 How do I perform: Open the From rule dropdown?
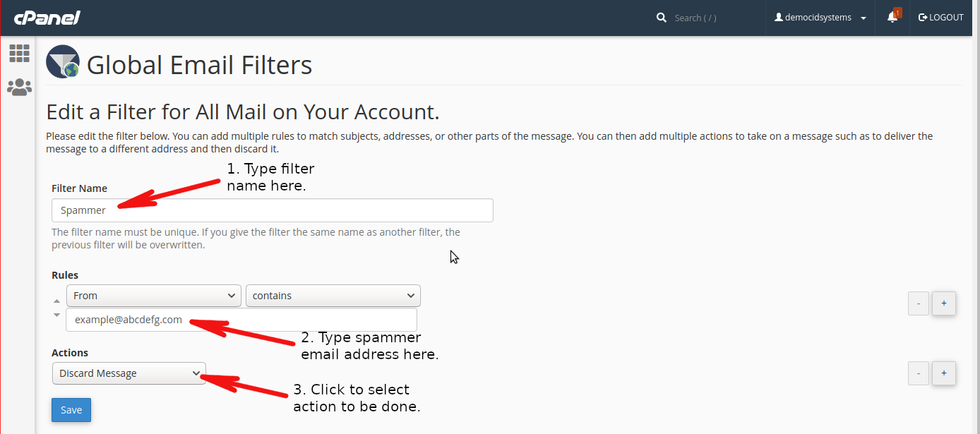154,296
